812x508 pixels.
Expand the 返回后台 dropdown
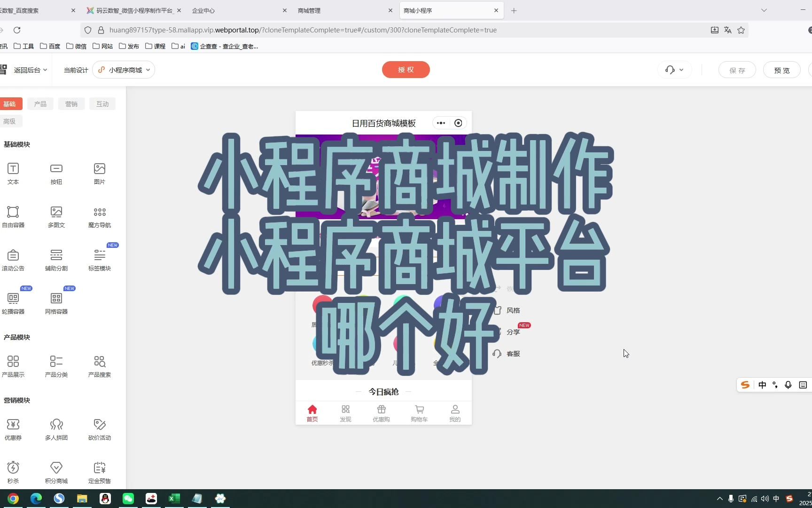(31, 70)
